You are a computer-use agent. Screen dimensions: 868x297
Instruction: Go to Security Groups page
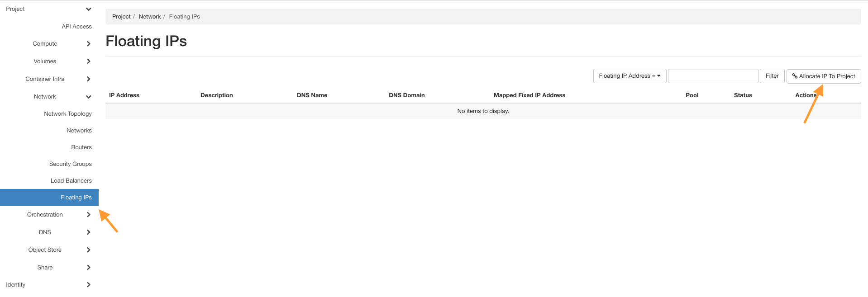click(x=70, y=164)
